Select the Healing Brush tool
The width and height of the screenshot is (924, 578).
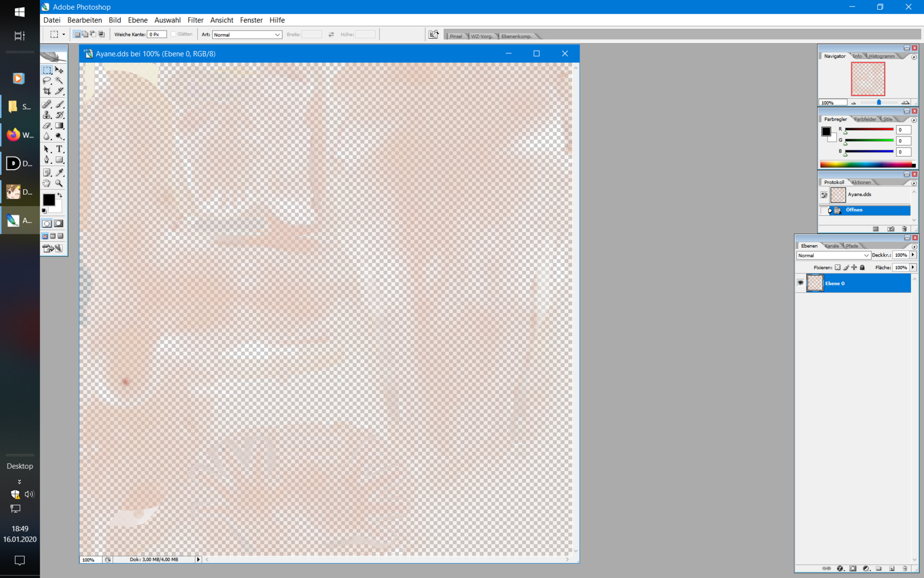click(47, 104)
